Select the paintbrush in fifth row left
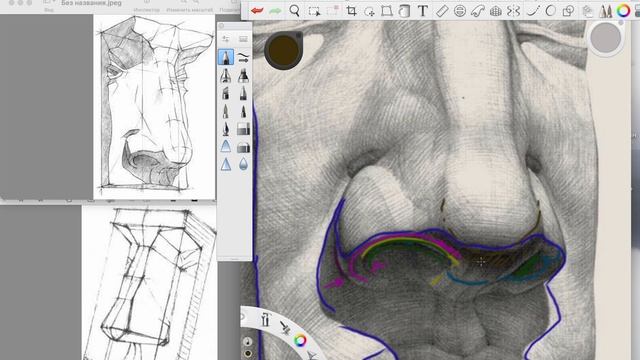This screenshot has width=640, height=360. pos(226,129)
